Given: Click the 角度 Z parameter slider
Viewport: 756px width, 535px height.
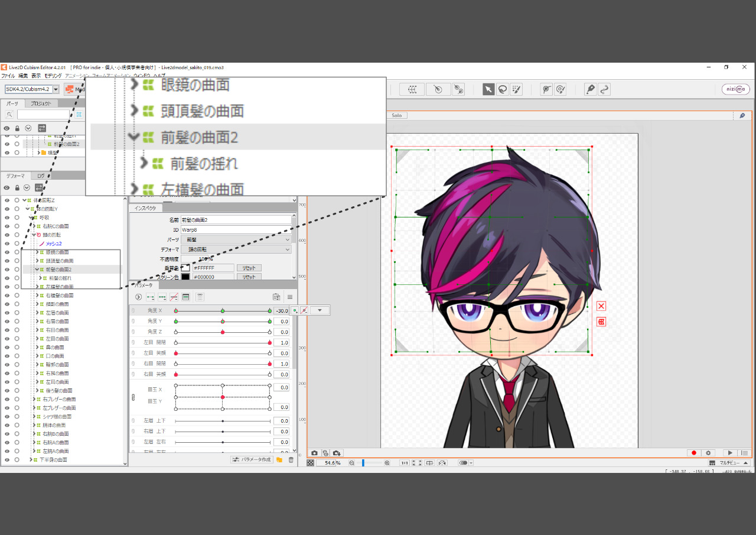Looking at the screenshot, I should point(223,332).
